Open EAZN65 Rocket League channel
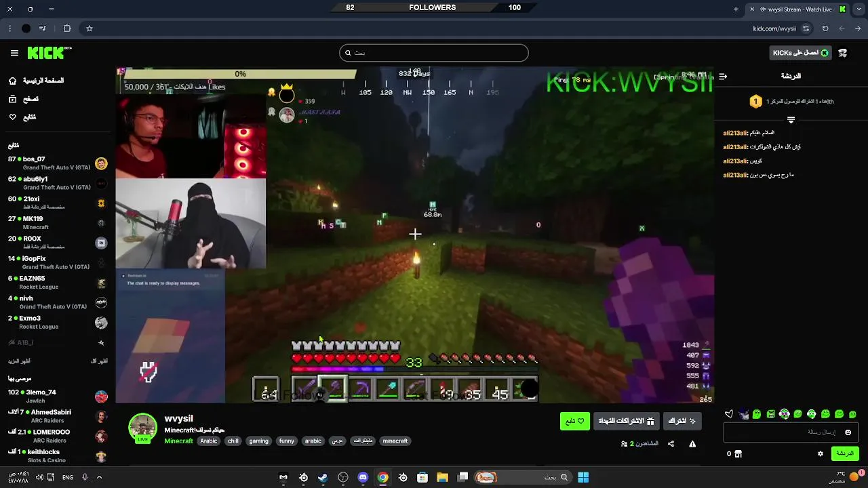The image size is (868, 488). pyautogui.click(x=58, y=283)
